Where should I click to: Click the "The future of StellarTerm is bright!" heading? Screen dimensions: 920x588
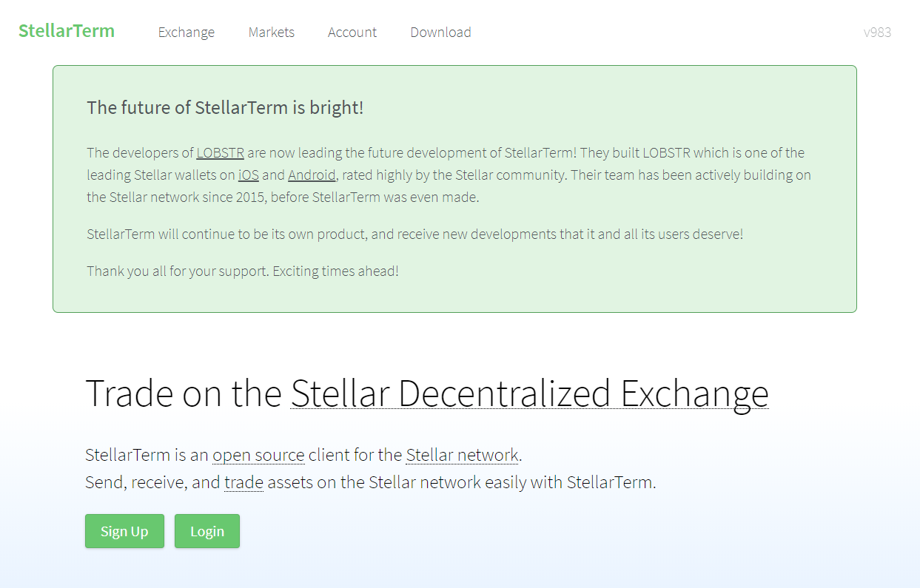(225, 108)
